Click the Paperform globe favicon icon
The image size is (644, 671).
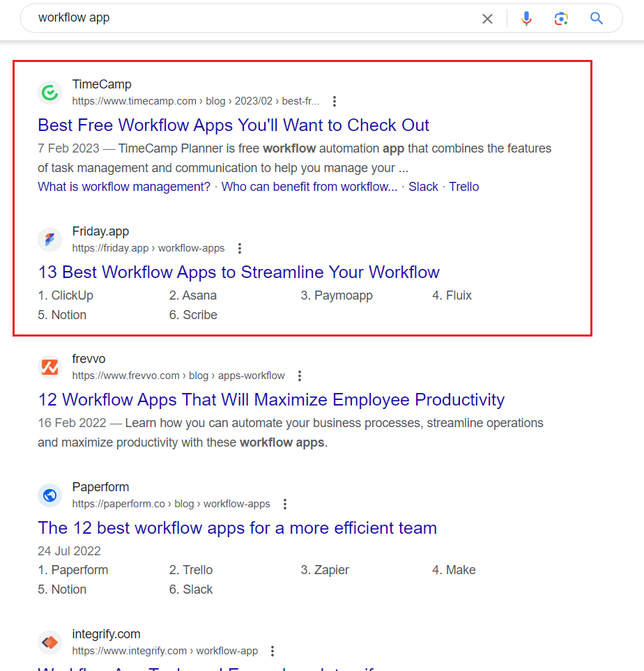pyautogui.click(x=49, y=495)
